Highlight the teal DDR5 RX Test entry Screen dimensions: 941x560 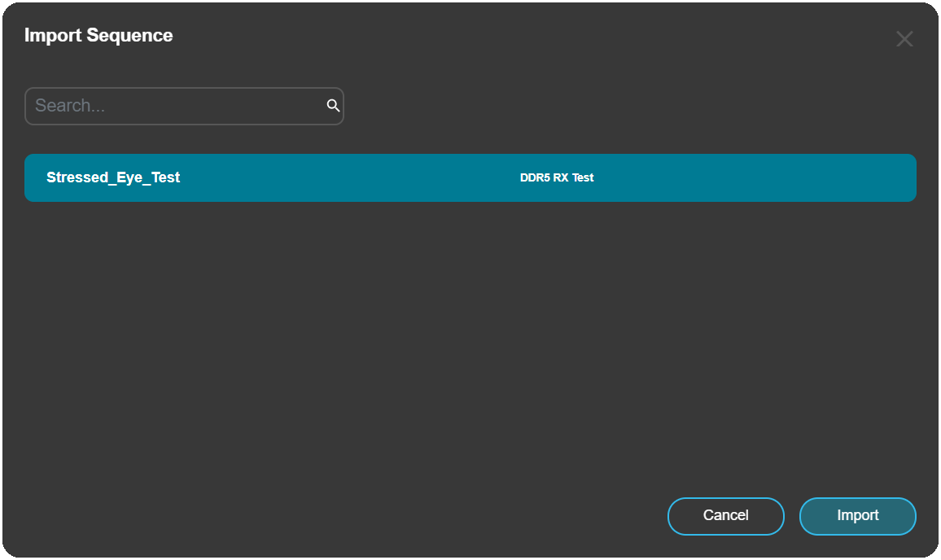[x=557, y=177]
